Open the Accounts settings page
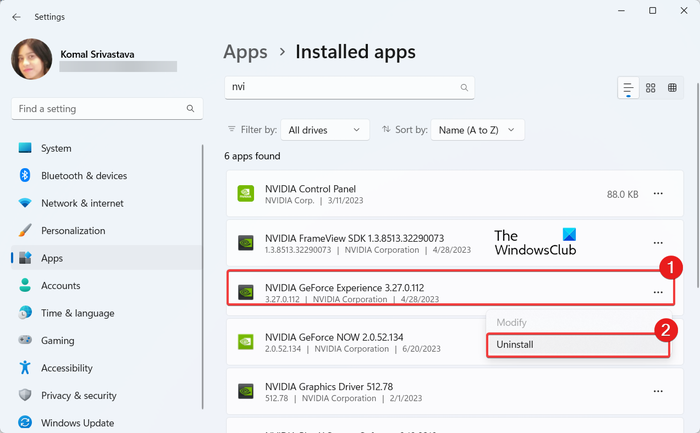This screenshot has height=433, width=700. [x=60, y=285]
